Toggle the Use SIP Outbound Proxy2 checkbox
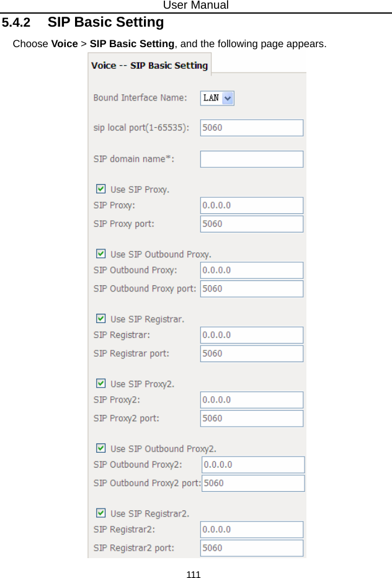Screen dimensions: 392x578 point(100,448)
